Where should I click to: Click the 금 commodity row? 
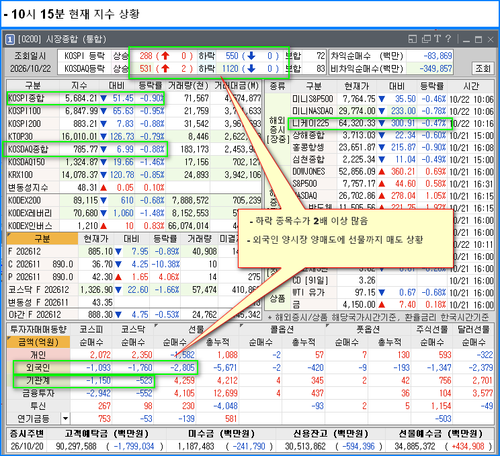(392, 305)
